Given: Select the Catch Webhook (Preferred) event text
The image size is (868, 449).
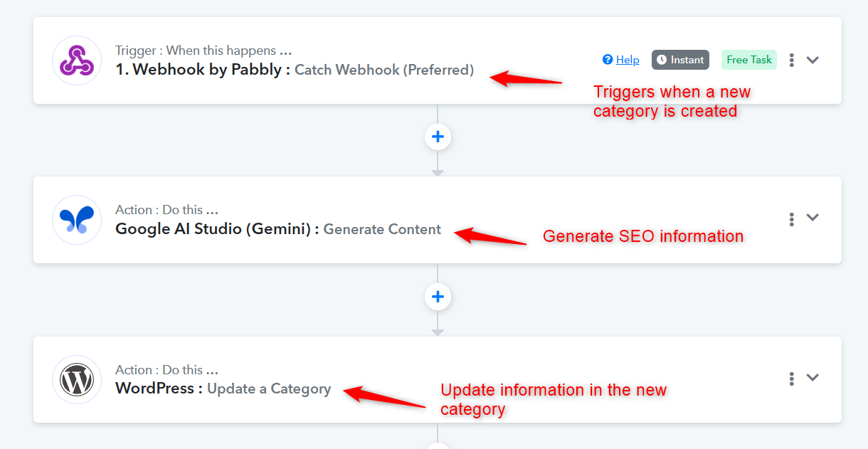Looking at the screenshot, I should pos(383,70).
